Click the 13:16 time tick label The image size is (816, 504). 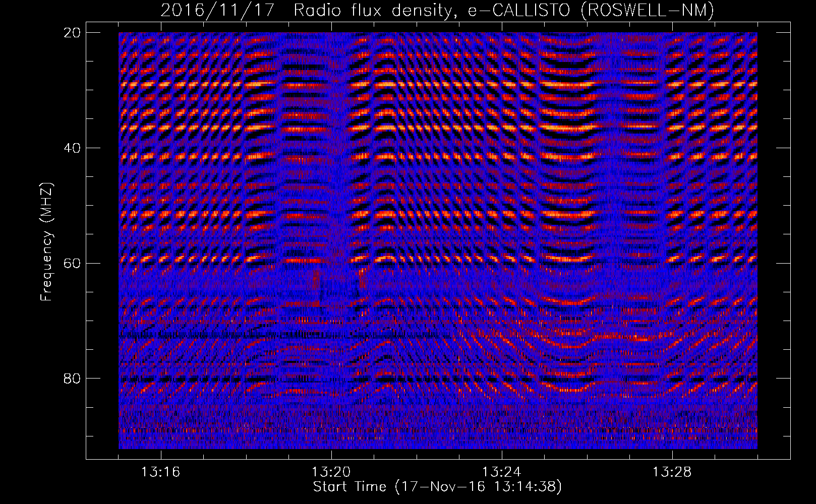click(160, 472)
